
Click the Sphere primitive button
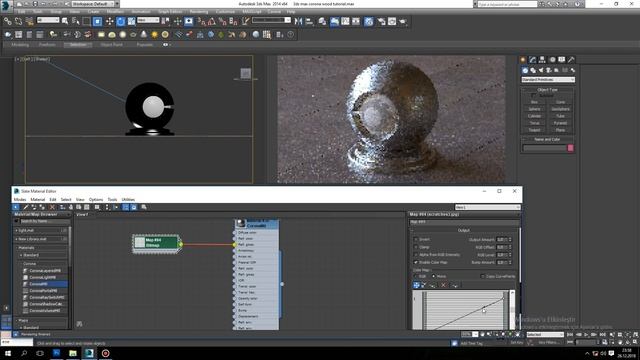tap(534, 109)
